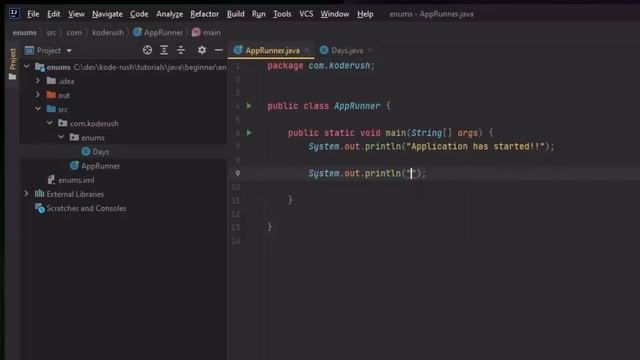
Task: Expand the out folder
Action: [x=38, y=95]
